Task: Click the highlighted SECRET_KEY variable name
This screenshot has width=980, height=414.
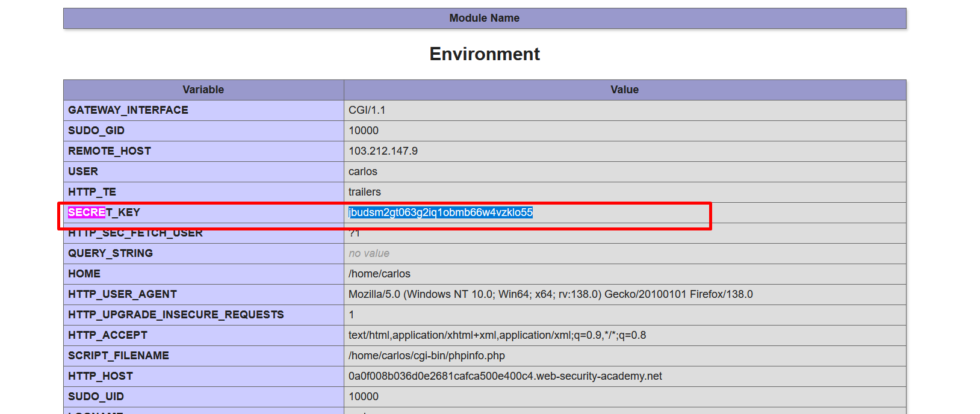Action: click(104, 212)
